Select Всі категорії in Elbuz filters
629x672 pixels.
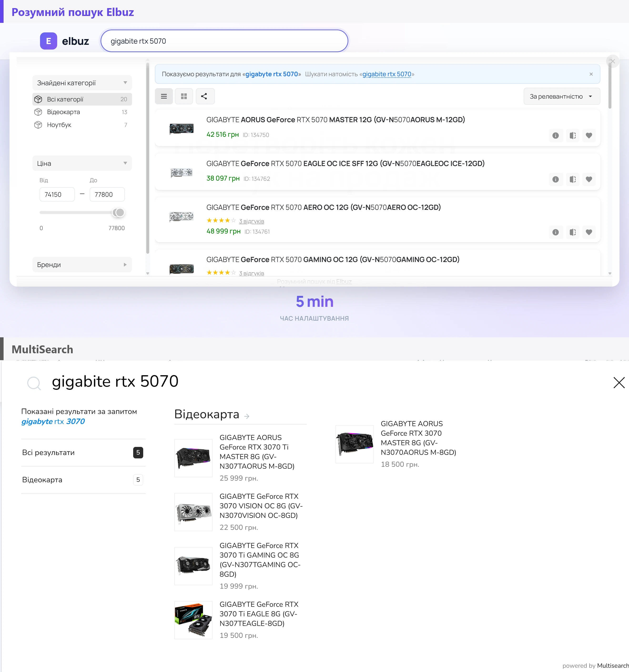(82, 99)
